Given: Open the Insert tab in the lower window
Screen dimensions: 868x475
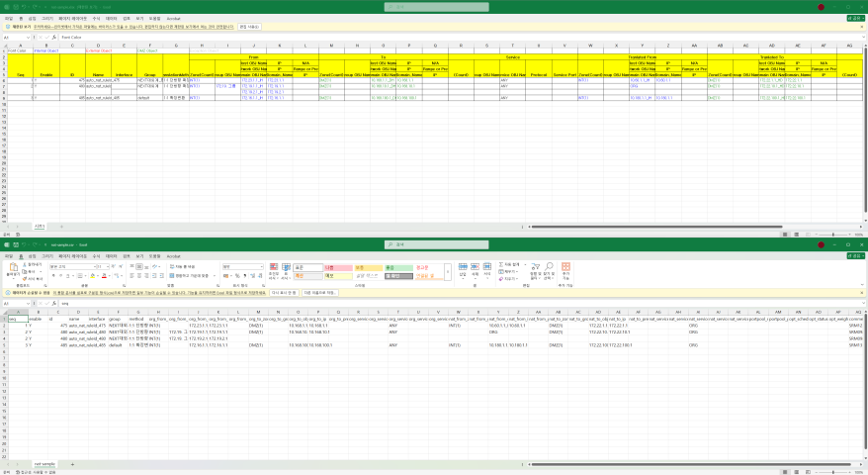Looking at the screenshot, I should pos(32,256).
